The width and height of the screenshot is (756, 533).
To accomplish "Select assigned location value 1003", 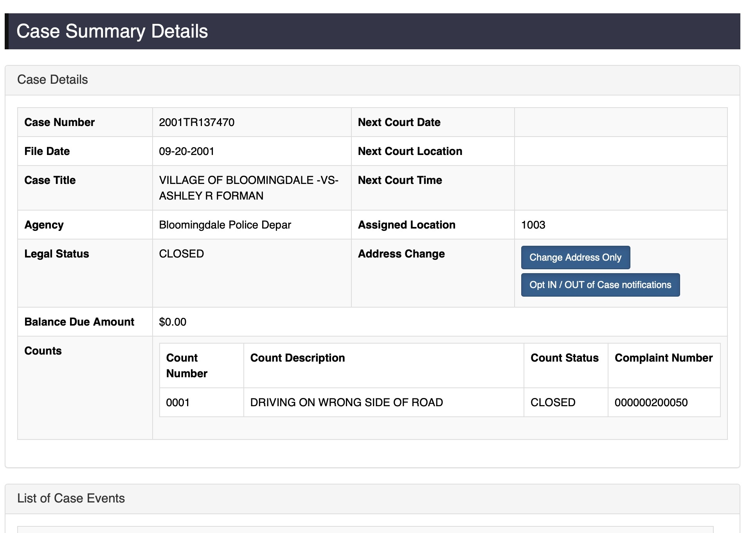I will coord(533,225).
